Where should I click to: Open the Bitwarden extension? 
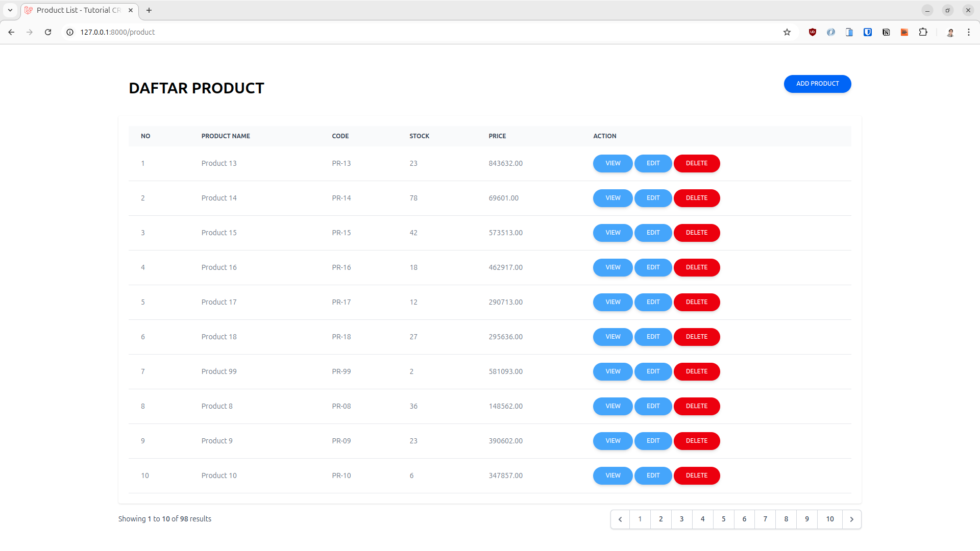868,32
